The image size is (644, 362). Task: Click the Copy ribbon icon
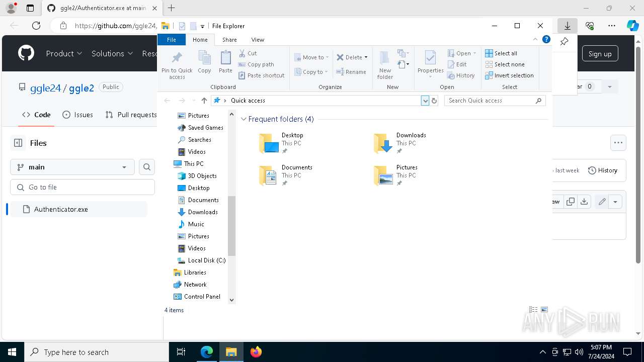tap(204, 62)
